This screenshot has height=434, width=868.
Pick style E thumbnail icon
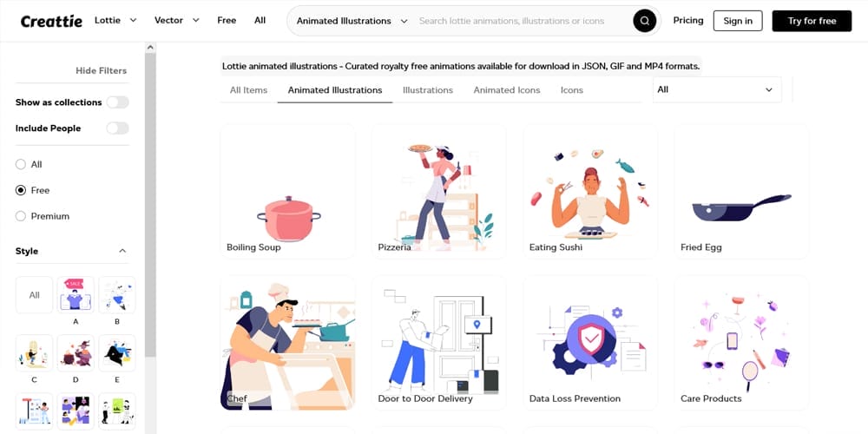pyautogui.click(x=117, y=353)
